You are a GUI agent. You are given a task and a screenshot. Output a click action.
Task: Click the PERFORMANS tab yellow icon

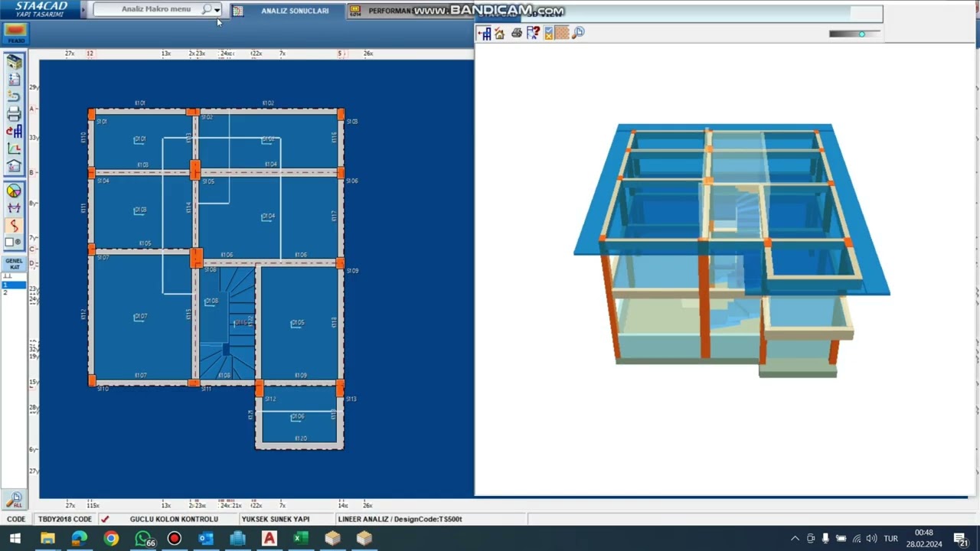click(355, 11)
